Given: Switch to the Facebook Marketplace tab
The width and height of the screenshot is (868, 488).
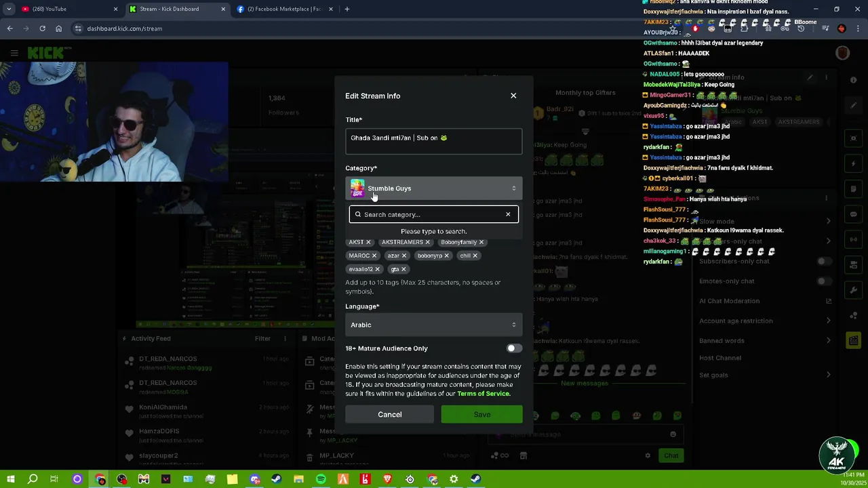Looking at the screenshot, I should point(285,9).
